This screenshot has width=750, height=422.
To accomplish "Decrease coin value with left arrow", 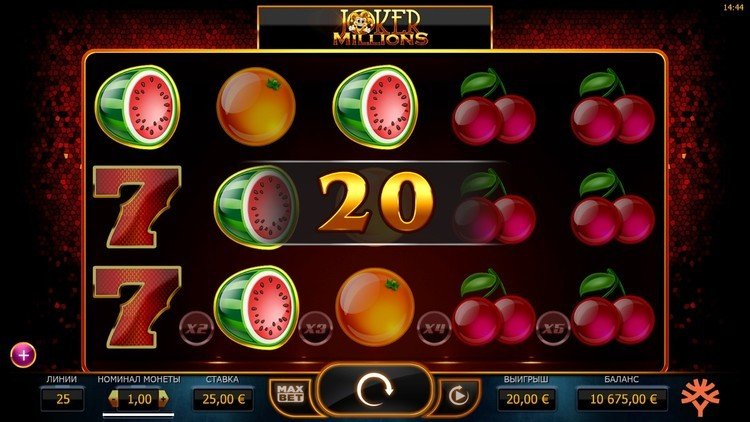I will (113, 398).
